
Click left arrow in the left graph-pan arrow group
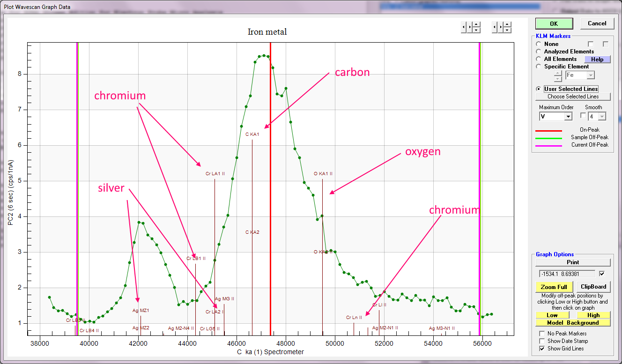464,28
